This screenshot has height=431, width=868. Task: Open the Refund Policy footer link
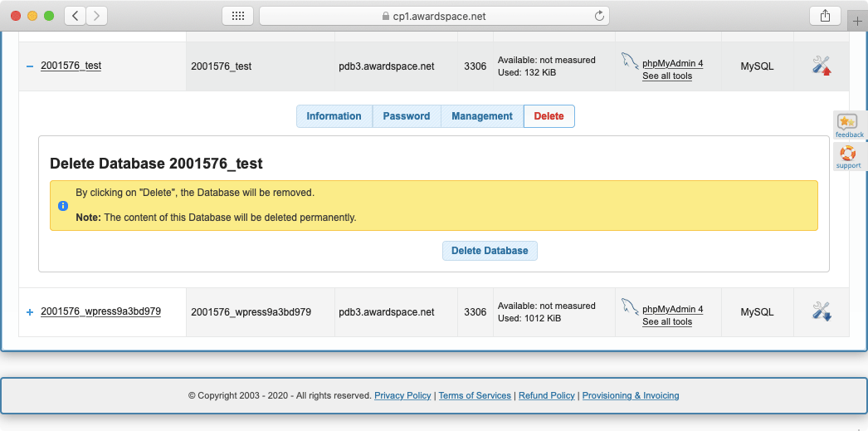[546, 395]
